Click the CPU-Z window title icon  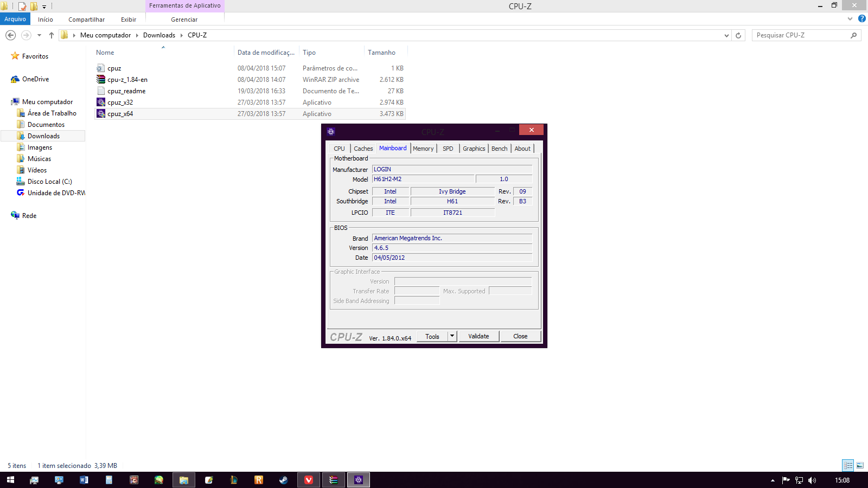click(x=331, y=131)
